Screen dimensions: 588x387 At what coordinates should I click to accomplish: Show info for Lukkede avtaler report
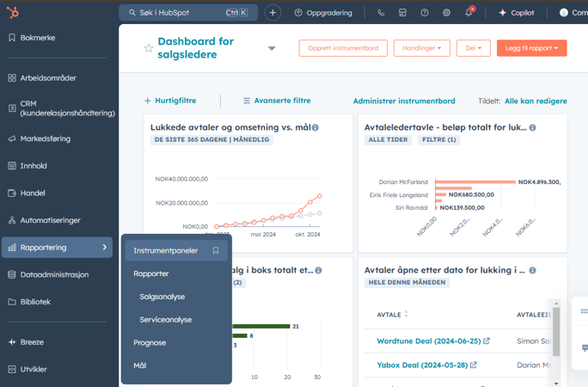[315, 127]
